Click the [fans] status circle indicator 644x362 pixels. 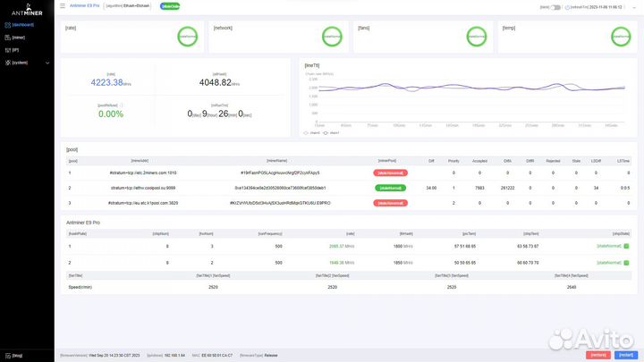(x=477, y=37)
